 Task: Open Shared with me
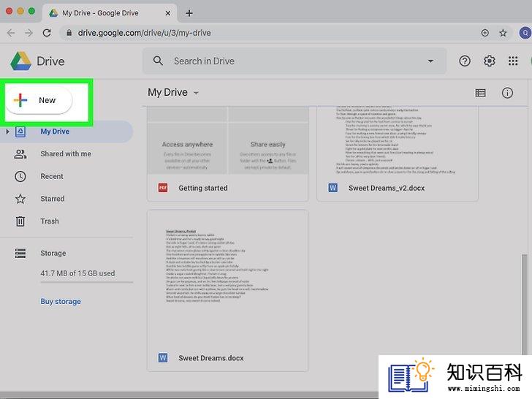[66, 154]
